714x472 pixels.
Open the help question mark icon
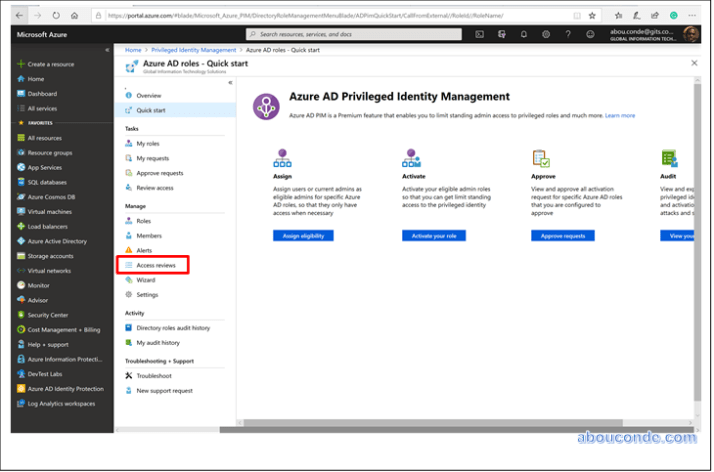568,34
